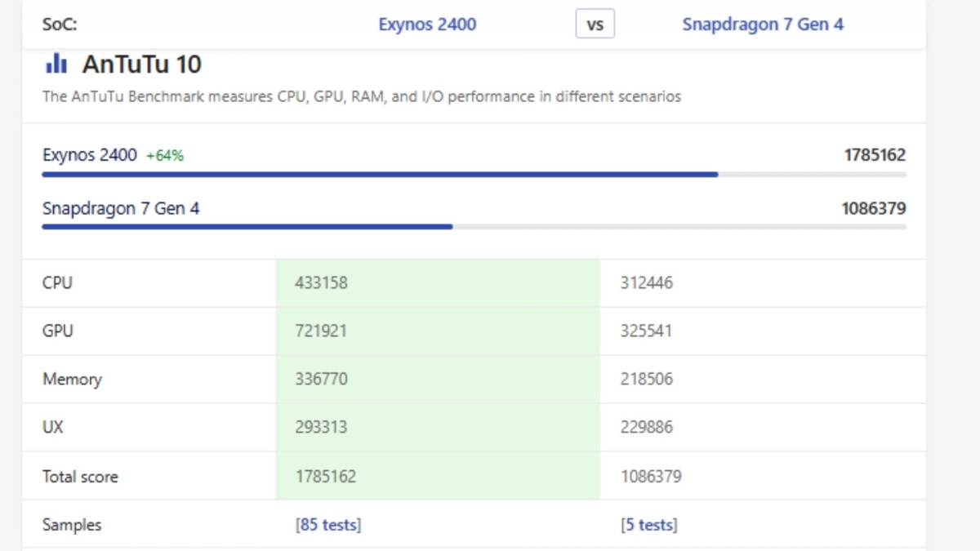Click Exynos GPU score 721921
The width and height of the screenshot is (980, 551).
(321, 331)
